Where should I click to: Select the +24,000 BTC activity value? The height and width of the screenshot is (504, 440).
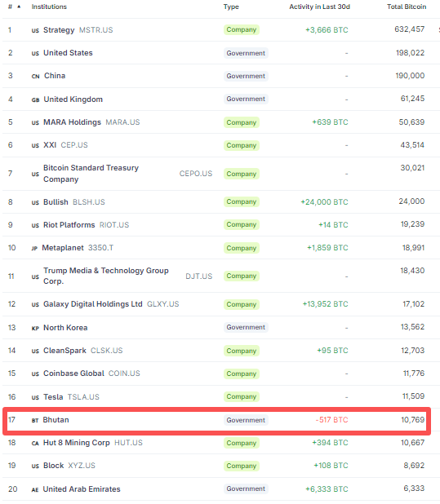click(324, 202)
